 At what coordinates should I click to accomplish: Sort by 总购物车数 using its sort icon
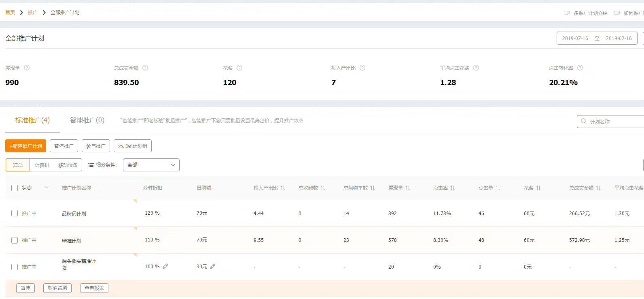click(373, 188)
